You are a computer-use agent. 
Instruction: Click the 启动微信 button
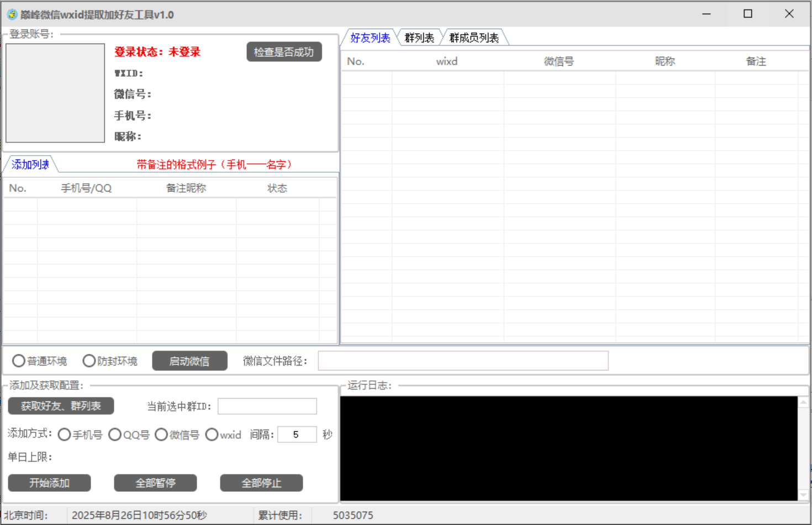189,361
